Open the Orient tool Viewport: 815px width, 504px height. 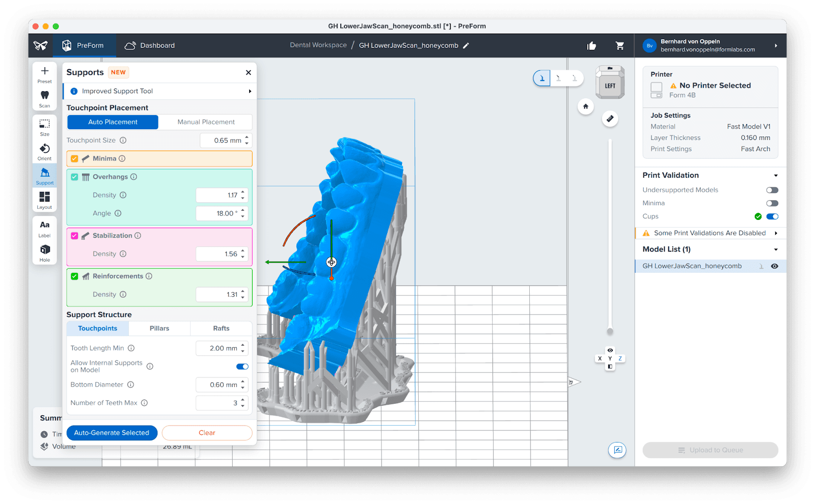click(45, 151)
